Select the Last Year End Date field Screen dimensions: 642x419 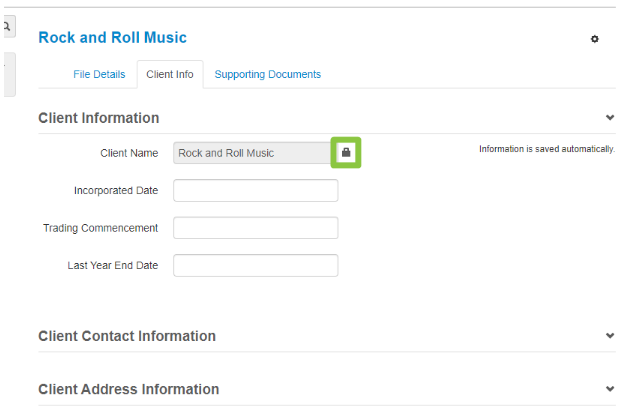point(255,265)
